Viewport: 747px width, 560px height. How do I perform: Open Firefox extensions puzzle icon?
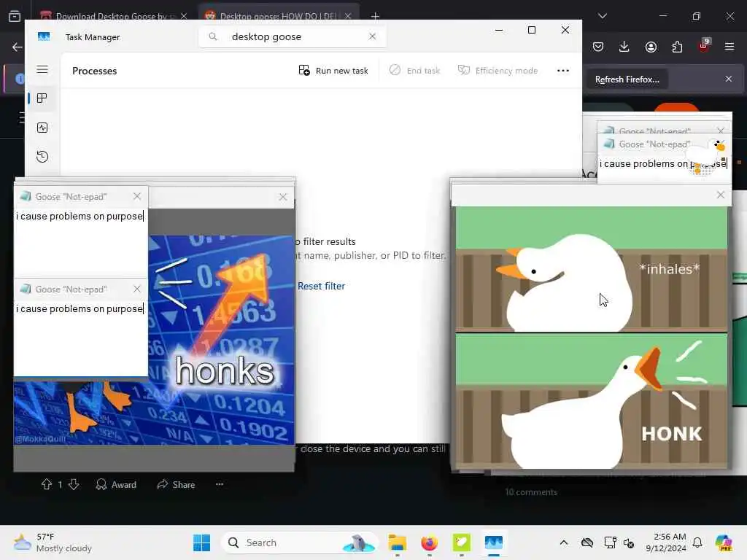(677, 47)
